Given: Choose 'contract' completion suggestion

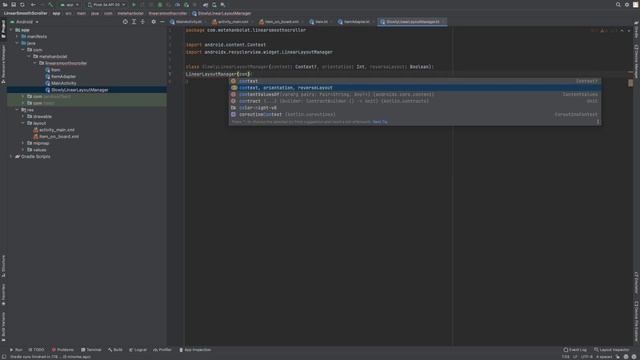Looking at the screenshot, I should click(x=414, y=101).
